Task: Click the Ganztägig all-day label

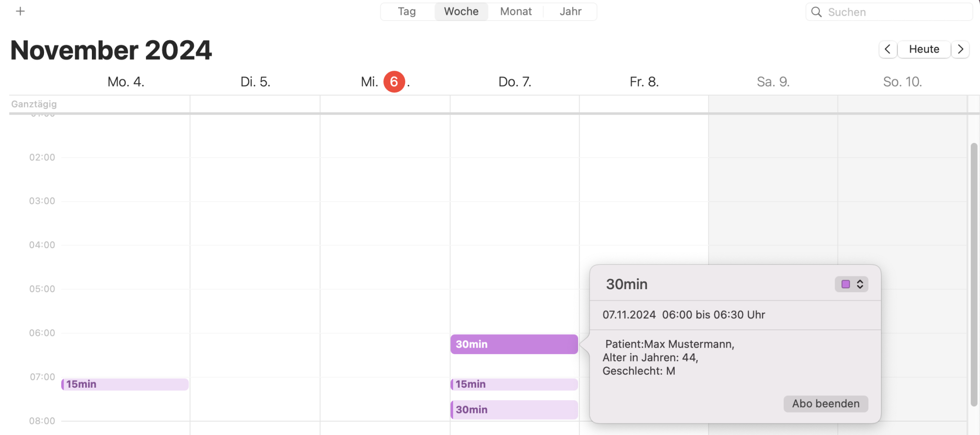Action: pos(34,104)
